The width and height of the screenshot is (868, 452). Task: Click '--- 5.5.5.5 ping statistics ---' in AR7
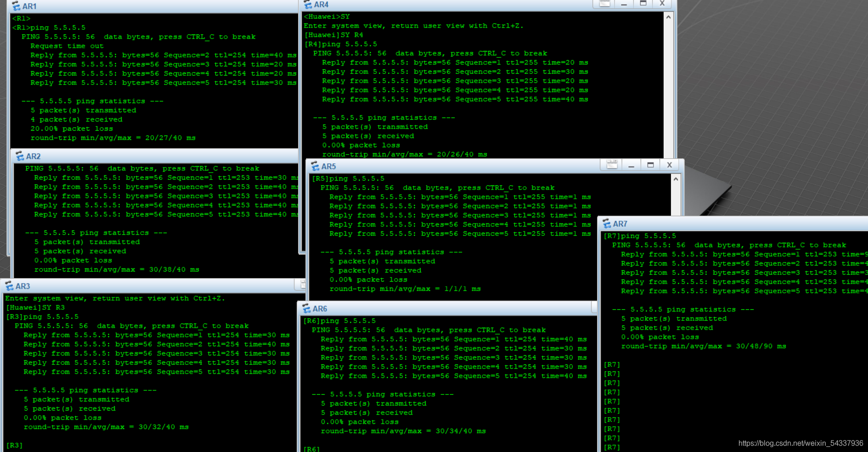tap(683, 309)
